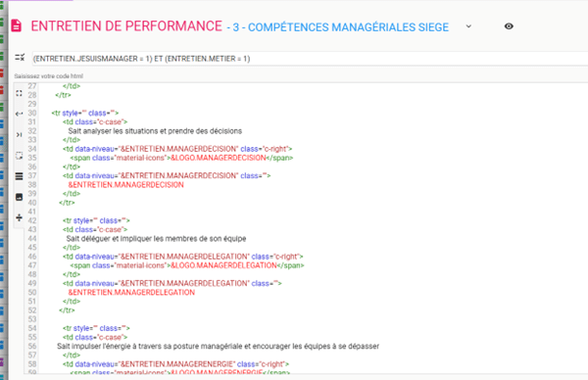Viewport: 588px width, 380px height.
Task: Click the divide symbol icon in editor toolbar
Action: pos(20,217)
